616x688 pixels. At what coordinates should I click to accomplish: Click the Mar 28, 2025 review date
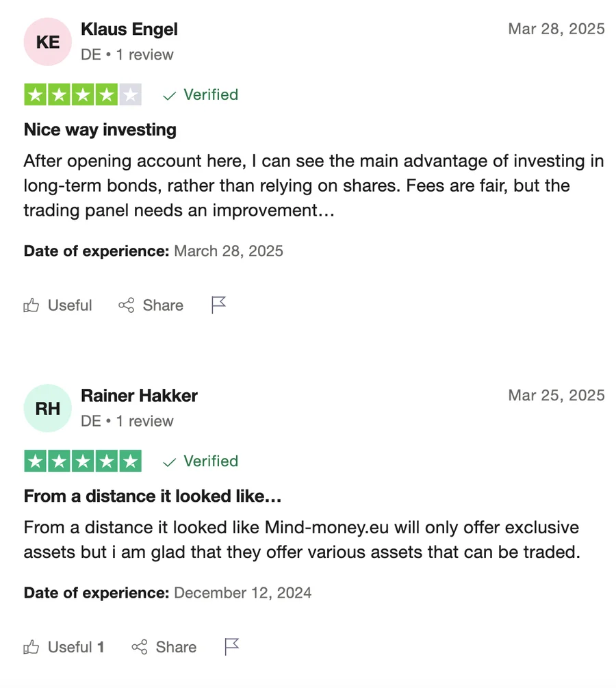pos(556,29)
